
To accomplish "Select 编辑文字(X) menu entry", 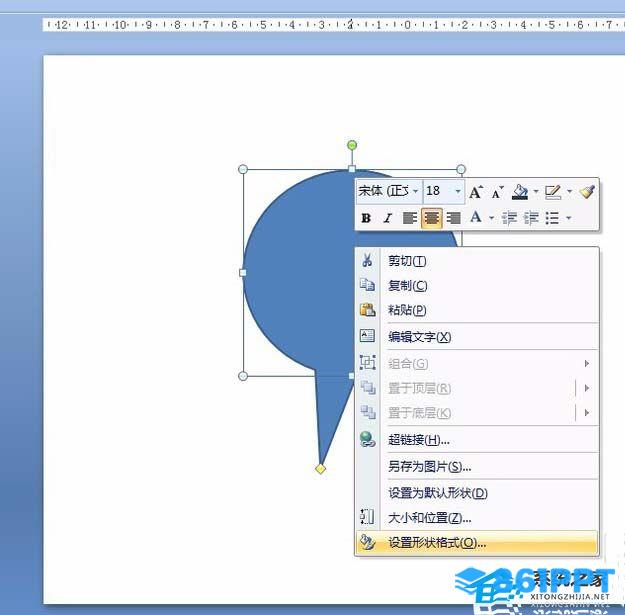I will [477, 337].
